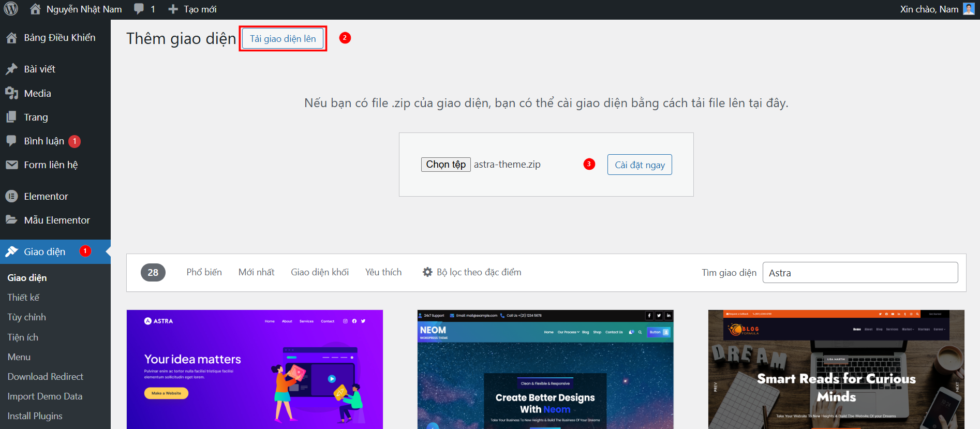Open comments bubble icon in admin bar

139,9
